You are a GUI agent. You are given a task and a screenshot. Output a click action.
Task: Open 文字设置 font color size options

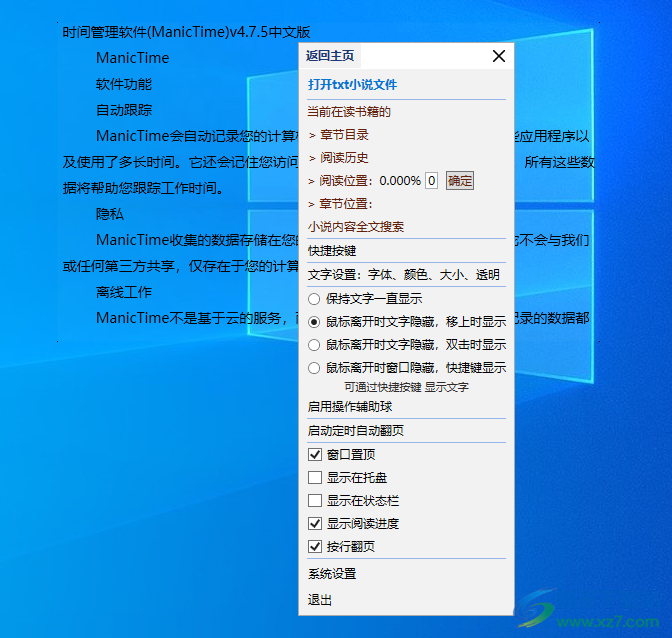tap(404, 275)
